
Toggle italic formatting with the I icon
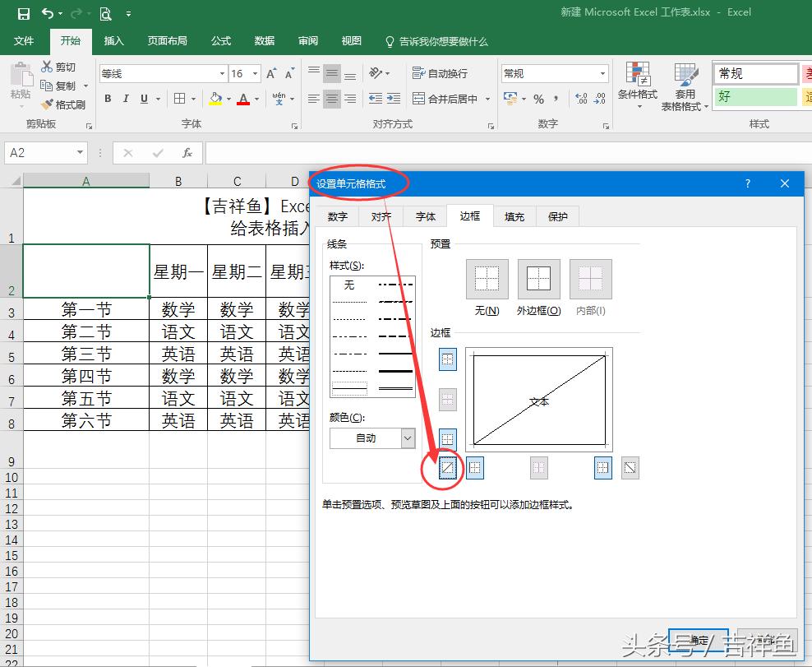[x=124, y=98]
